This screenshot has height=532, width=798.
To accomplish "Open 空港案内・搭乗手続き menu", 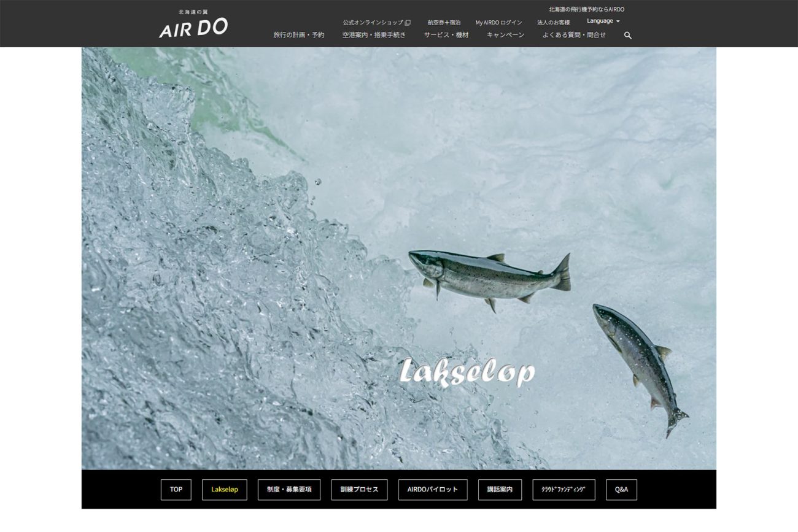I will pyautogui.click(x=374, y=36).
